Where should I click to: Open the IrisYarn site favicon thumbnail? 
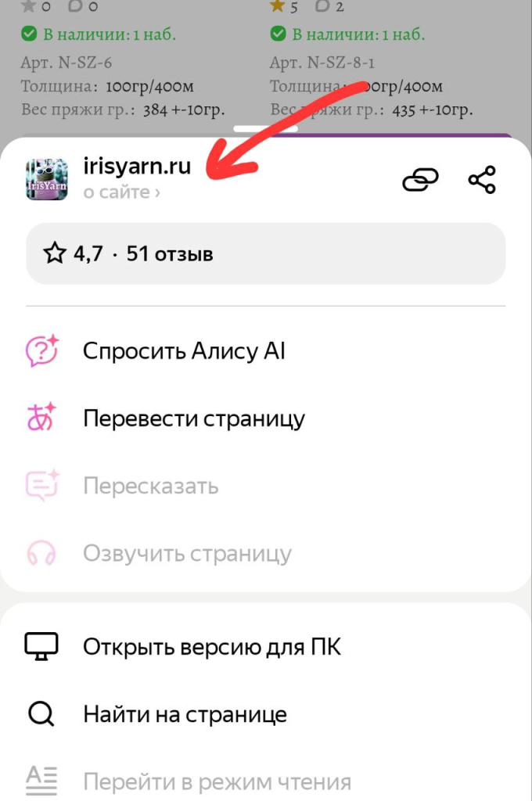[46, 179]
